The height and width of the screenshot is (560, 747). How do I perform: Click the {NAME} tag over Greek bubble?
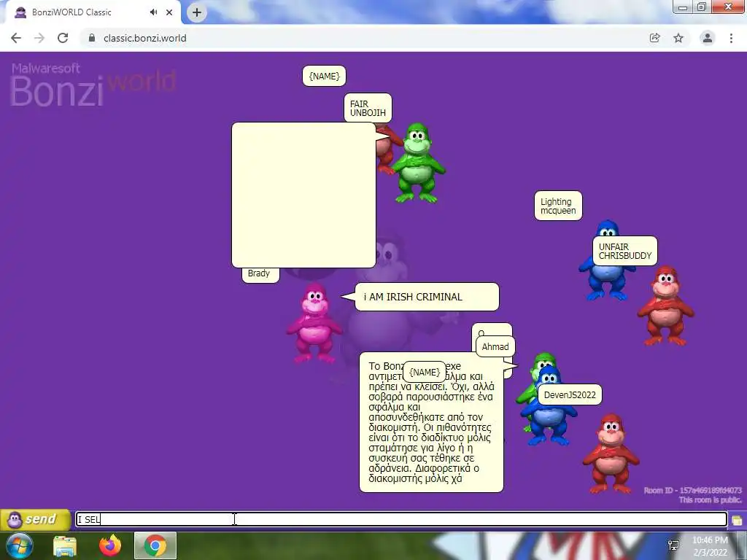click(x=425, y=373)
